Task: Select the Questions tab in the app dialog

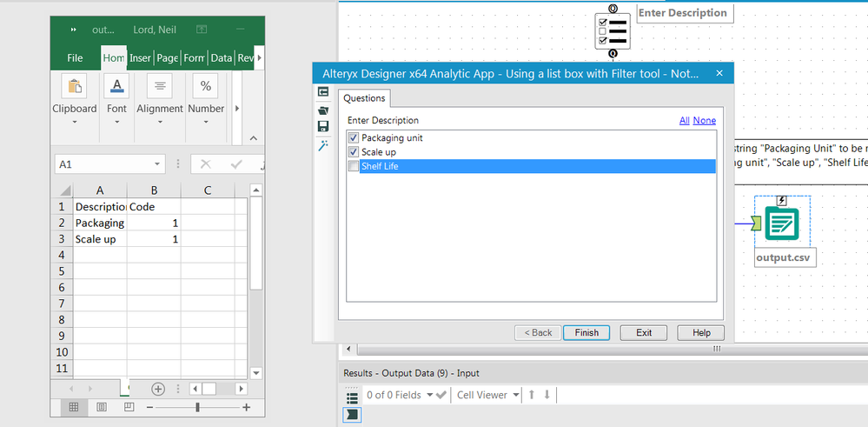Action: click(364, 98)
